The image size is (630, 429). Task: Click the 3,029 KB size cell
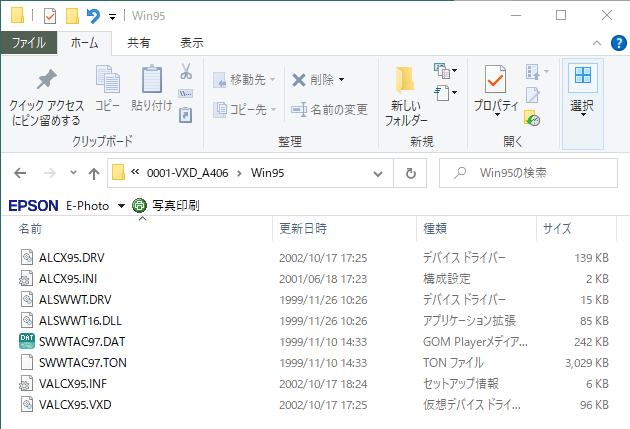tap(587, 363)
